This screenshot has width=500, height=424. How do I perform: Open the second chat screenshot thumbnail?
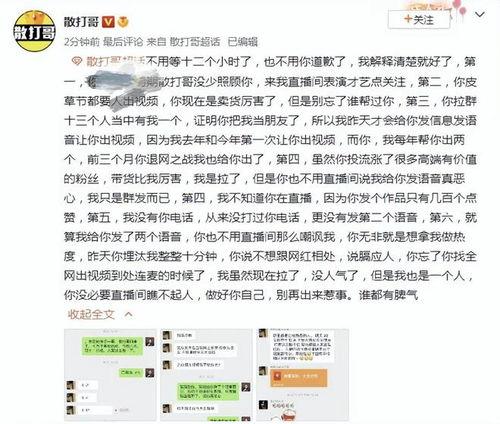[x=206, y=375]
